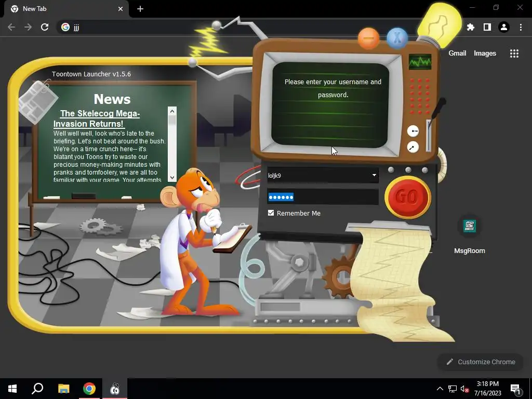532x399 pixels.
Task: Click the News heading on chalkboard
Action: (x=112, y=99)
